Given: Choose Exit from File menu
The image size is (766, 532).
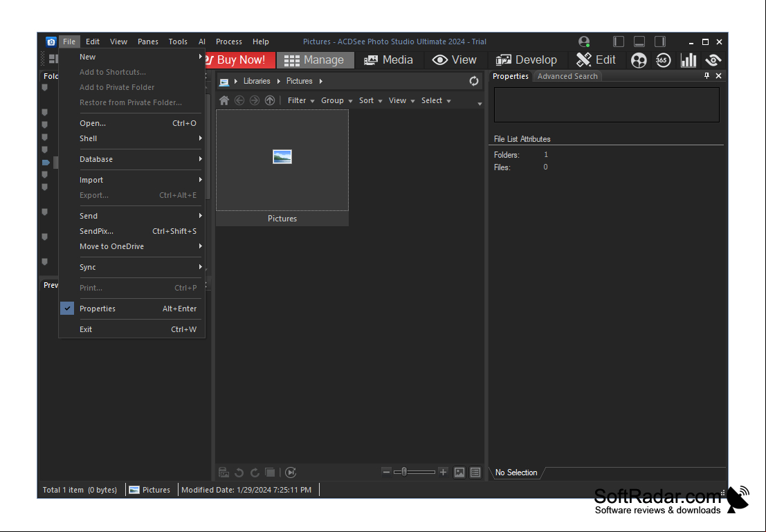Looking at the screenshot, I should point(131,330).
